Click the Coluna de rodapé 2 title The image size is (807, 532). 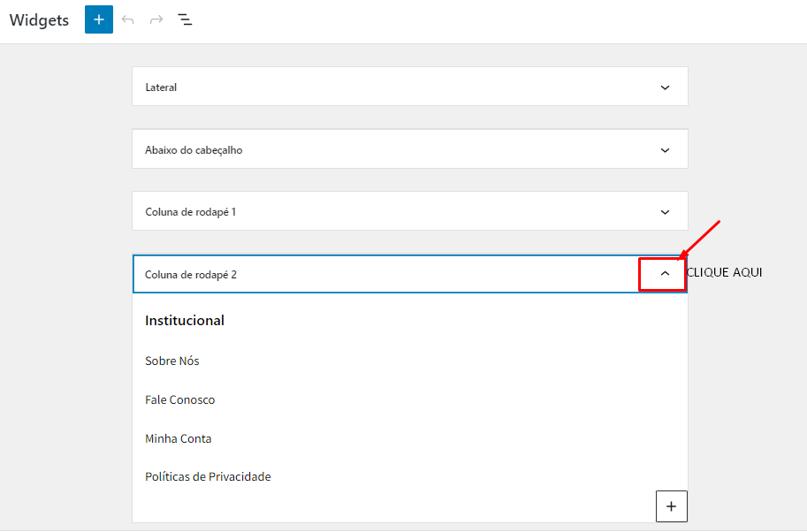[x=190, y=275]
